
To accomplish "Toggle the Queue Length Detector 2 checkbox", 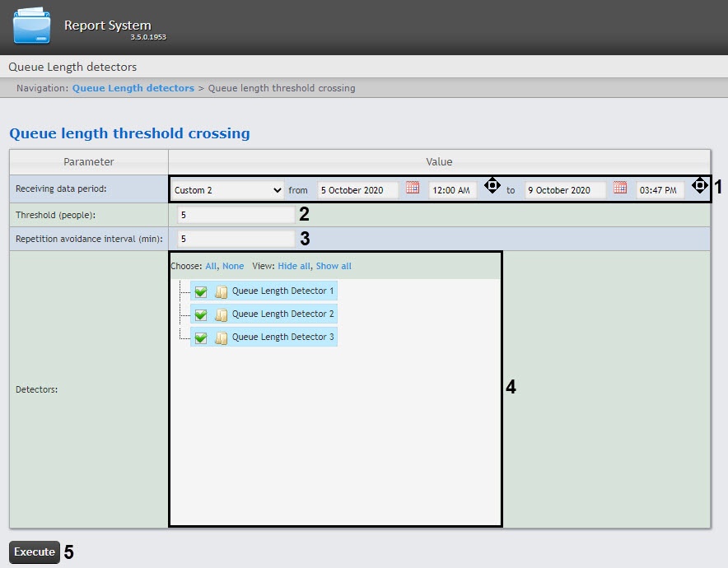I will click(201, 314).
